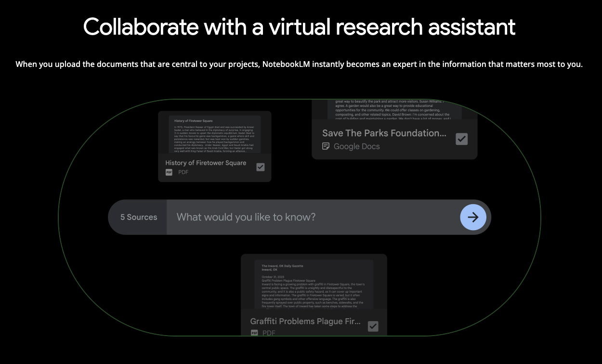The image size is (602, 364).
Task: Click the PDF icon under History of Firetower Square
Action: [x=169, y=172]
